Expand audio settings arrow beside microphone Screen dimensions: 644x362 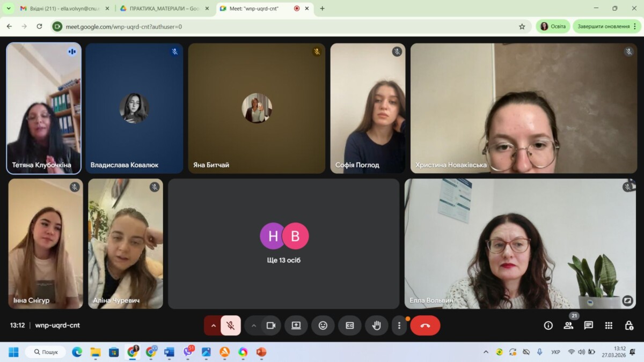(x=213, y=326)
